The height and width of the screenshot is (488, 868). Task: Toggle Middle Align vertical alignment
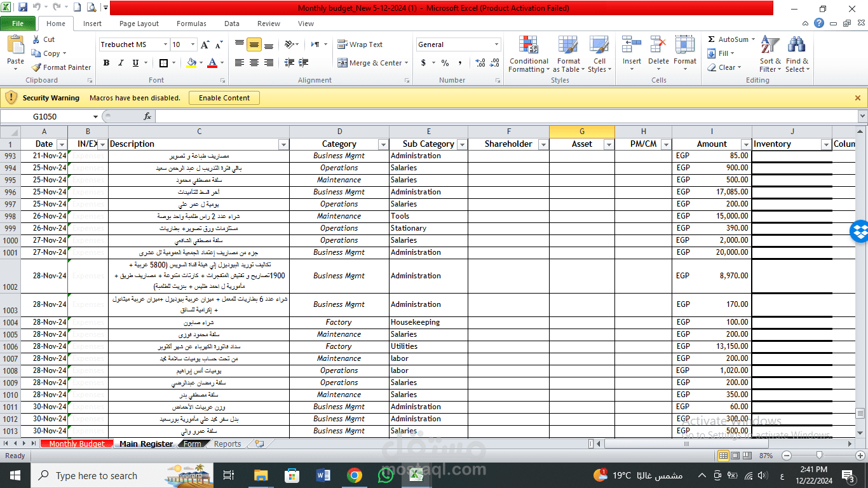254,44
